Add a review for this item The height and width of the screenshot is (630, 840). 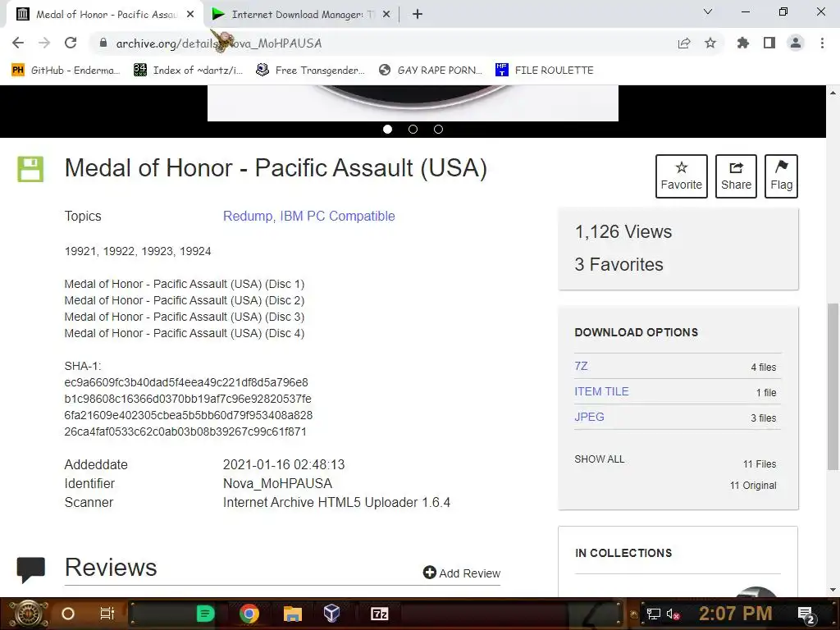(461, 573)
